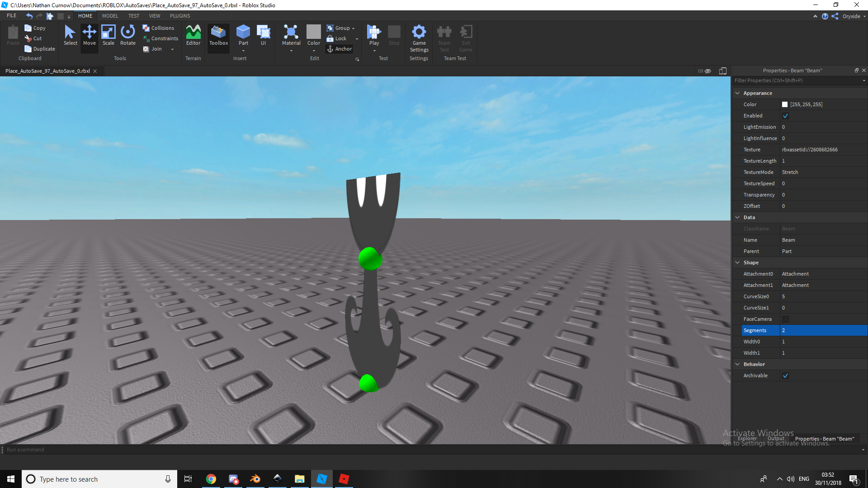Open the Toolbox panel

(x=218, y=35)
